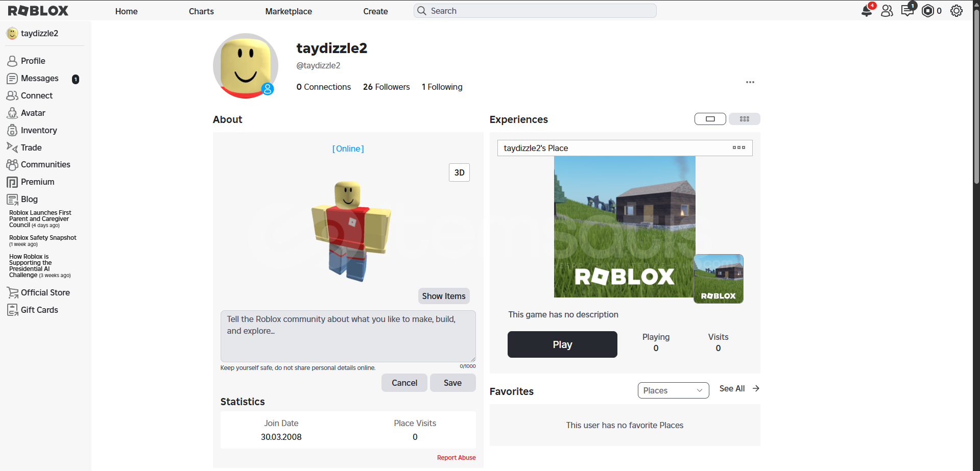Image resolution: width=980 pixels, height=471 pixels.
Task: Play taydizzle2's Place
Action: pyautogui.click(x=562, y=344)
